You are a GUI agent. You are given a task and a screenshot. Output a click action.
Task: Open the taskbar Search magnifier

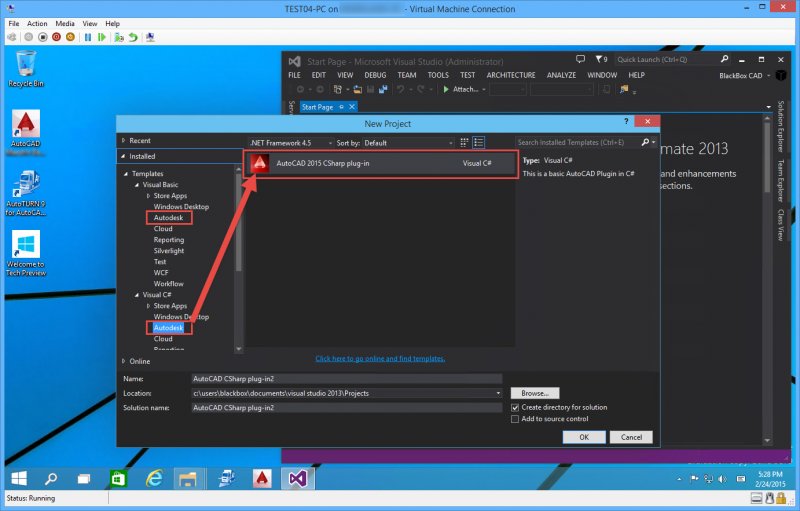pyautogui.click(x=51, y=478)
